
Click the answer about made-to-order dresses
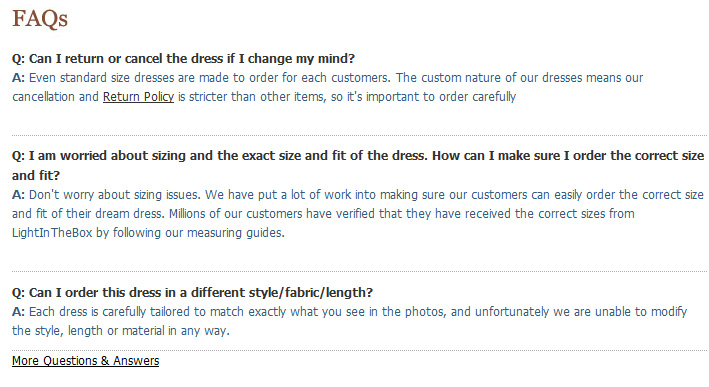pos(327,87)
